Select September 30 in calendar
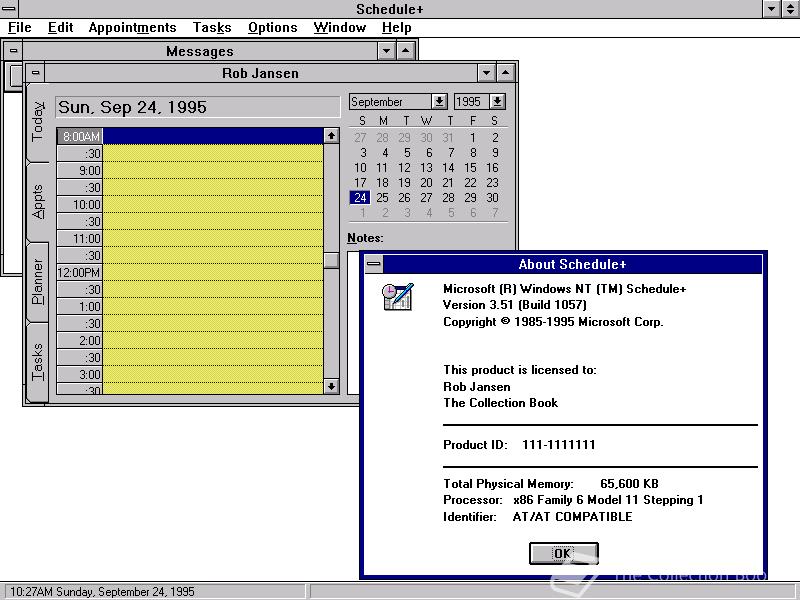Viewport: 800px width, 600px height. pyautogui.click(x=492, y=197)
